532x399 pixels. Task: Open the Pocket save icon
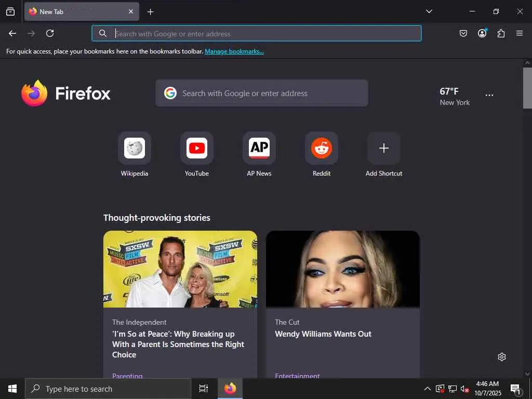pyautogui.click(x=463, y=33)
